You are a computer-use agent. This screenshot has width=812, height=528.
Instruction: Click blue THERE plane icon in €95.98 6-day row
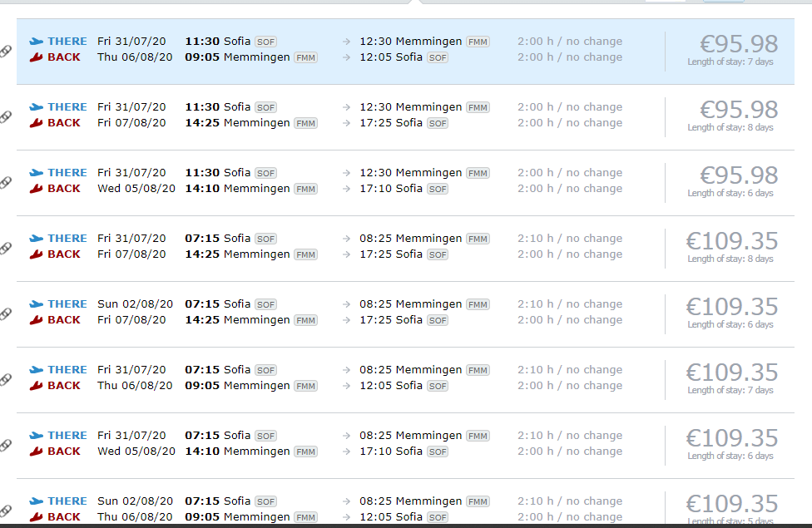point(36,173)
